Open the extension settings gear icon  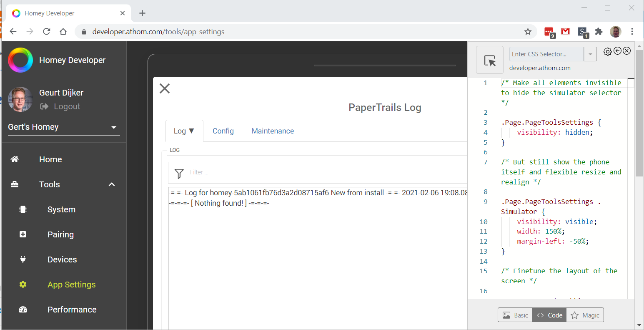[608, 51]
